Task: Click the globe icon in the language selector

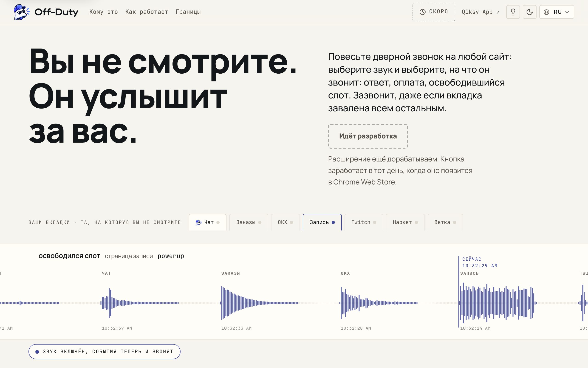Action: 546,12
